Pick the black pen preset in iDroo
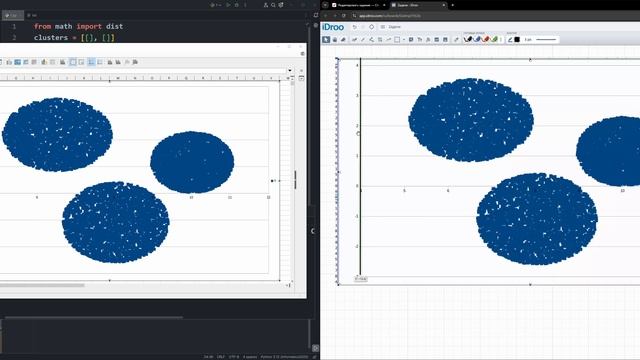This screenshot has width=640, height=360. click(468, 40)
